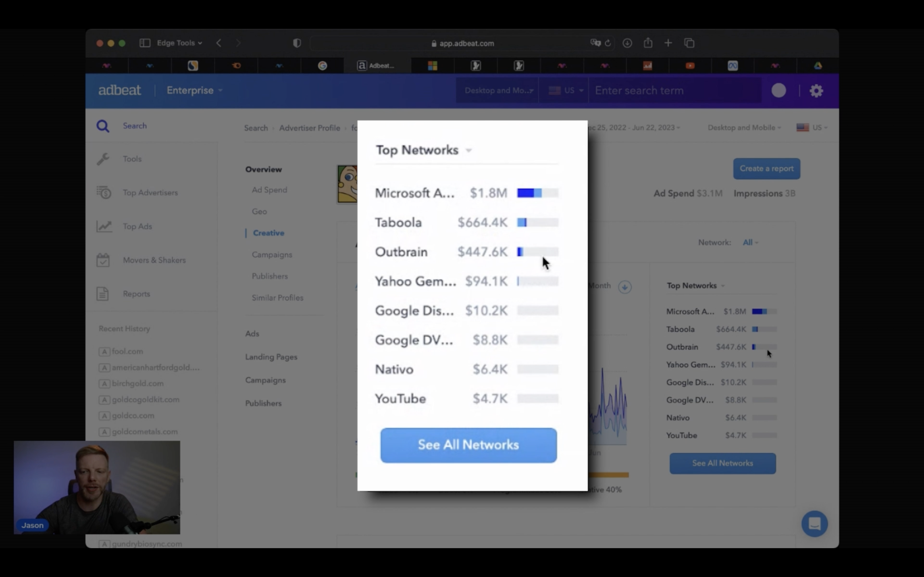Open the Top Advertisers coin icon
This screenshot has height=577, width=924.
[104, 193]
